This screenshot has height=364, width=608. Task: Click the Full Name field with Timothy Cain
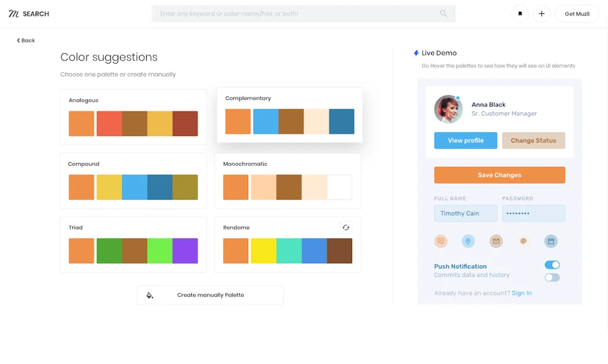tap(465, 214)
